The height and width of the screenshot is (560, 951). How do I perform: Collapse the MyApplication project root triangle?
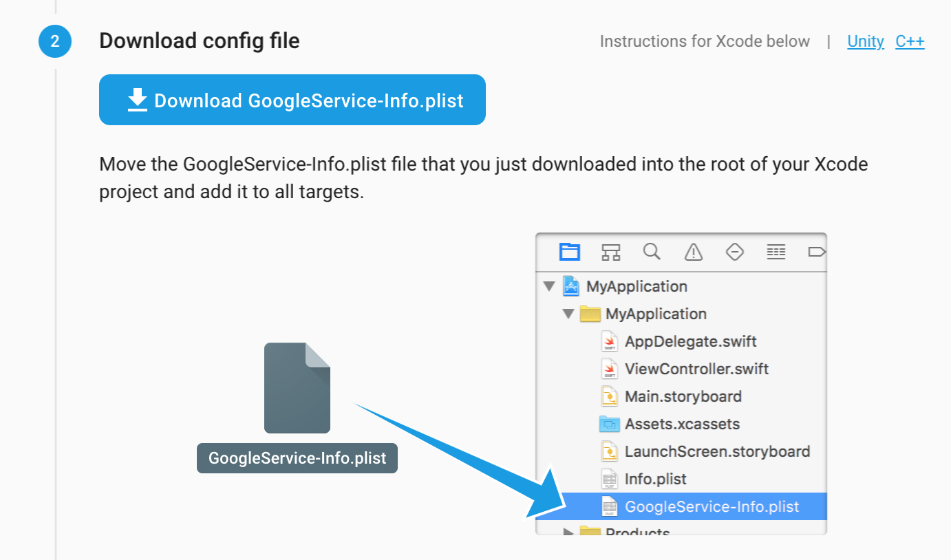point(548,286)
